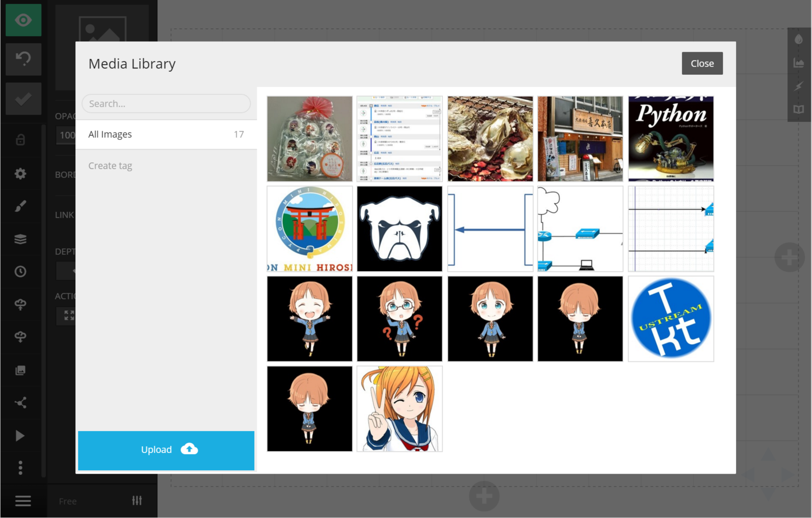The width and height of the screenshot is (812, 518).
Task: Toggle the eye preview icon in sidebar
Action: pyautogui.click(x=24, y=20)
